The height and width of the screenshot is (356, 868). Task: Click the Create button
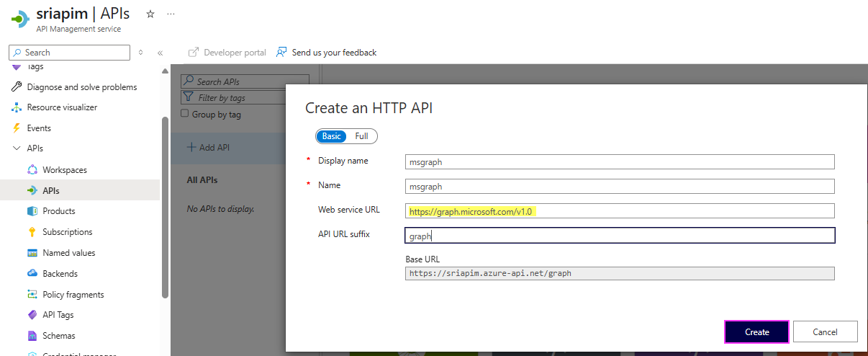(756, 331)
